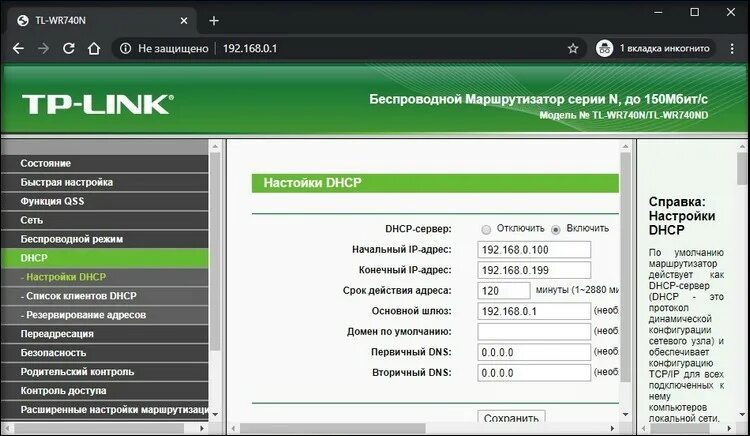Click the TP-LINK logo
750x436 pixels.
pyautogui.click(x=98, y=104)
